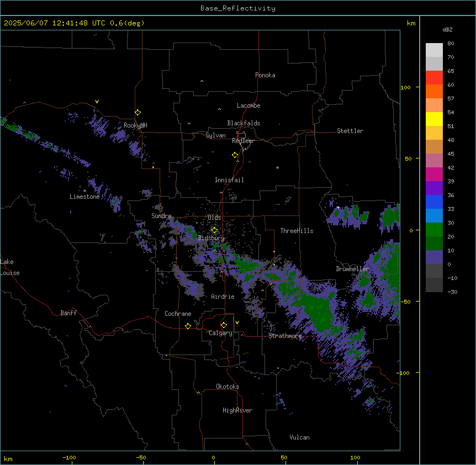Click the asterisk marker above Limestone label
Image resolution: width=476 pixels, height=465 pixels.
click(x=84, y=191)
